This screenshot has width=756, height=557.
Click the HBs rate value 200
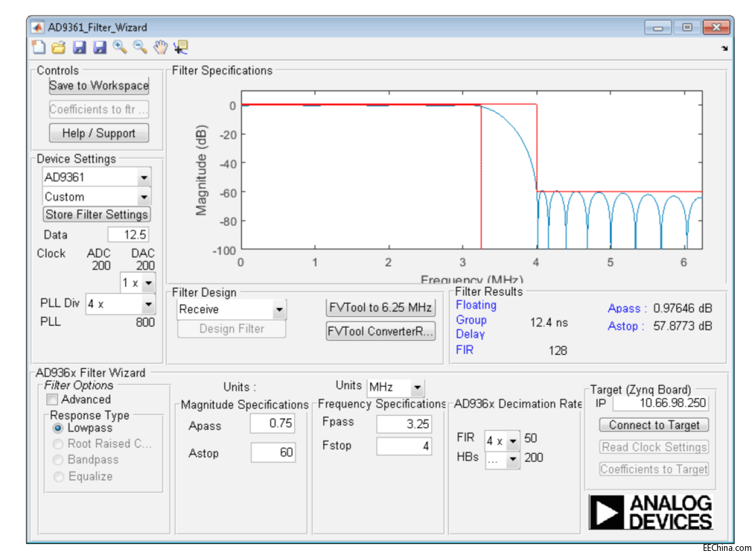pyautogui.click(x=533, y=457)
